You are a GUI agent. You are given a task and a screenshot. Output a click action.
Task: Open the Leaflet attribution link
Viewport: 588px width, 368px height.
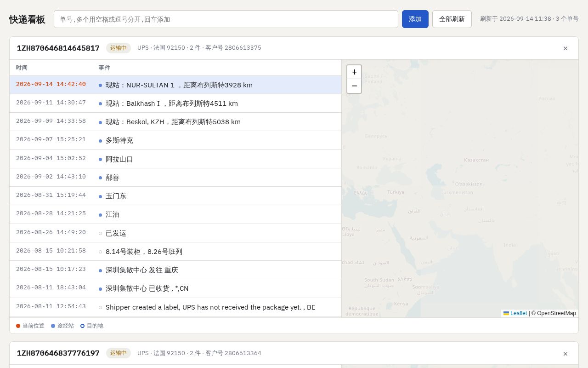pyautogui.click(x=515, y=313)
